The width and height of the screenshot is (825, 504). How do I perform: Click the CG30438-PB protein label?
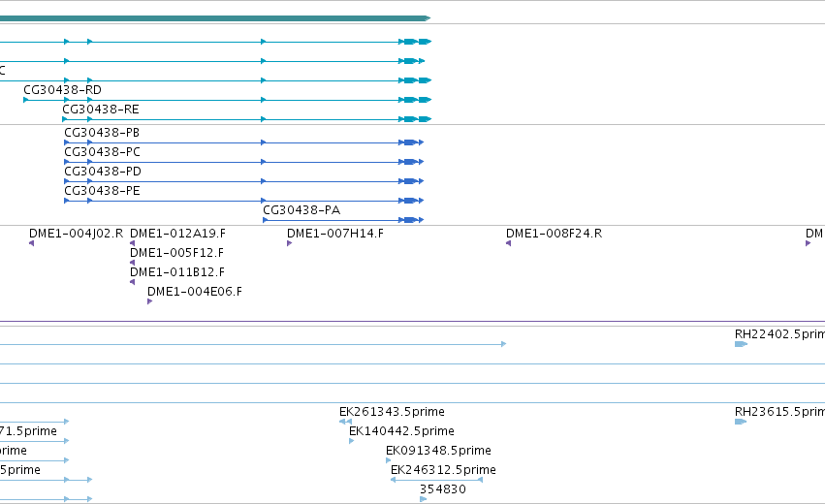[x=102, y=132]
